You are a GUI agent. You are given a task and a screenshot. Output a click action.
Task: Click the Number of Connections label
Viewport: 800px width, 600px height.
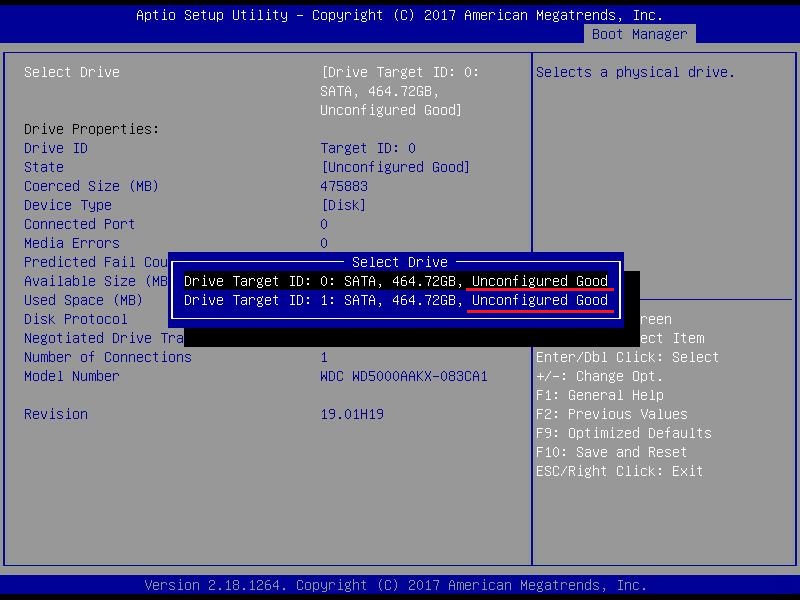107,357
